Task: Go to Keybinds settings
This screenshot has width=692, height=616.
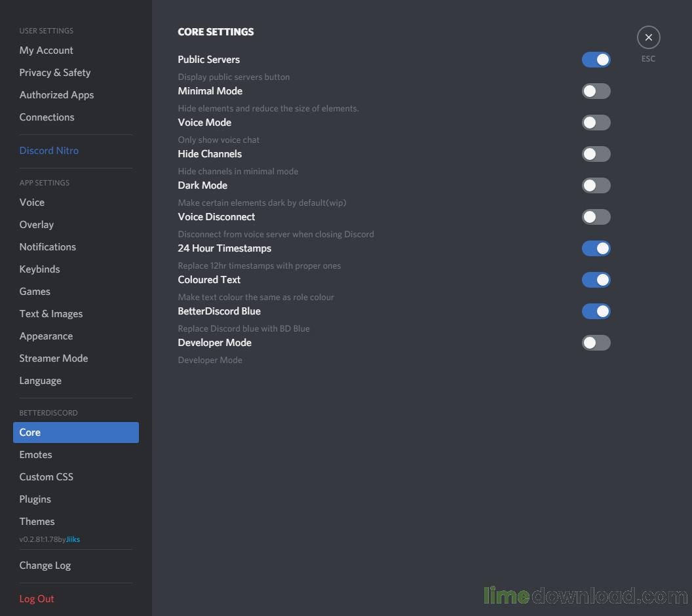Action: tap(76, 269)
